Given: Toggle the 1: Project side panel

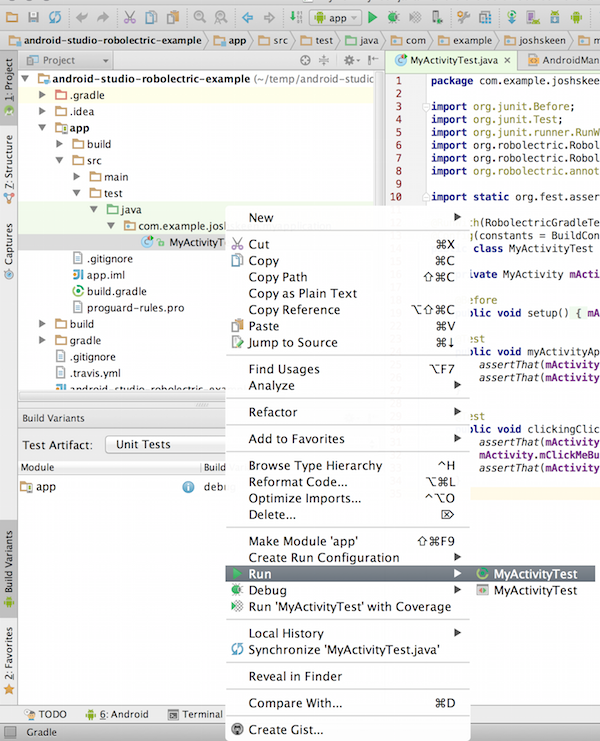Looking at the screenshot, I should pyautogui.click(x=9, y=86).
